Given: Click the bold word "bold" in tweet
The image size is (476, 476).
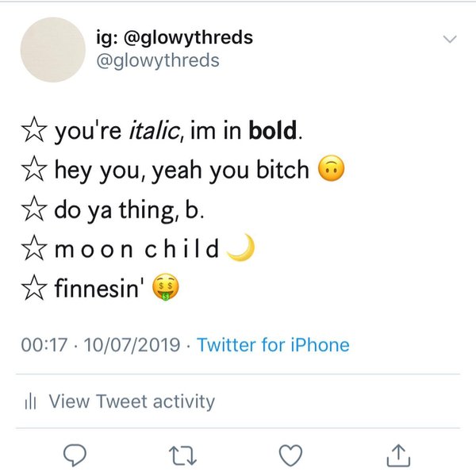Looking at the screenshot, I should click(273, 130).
